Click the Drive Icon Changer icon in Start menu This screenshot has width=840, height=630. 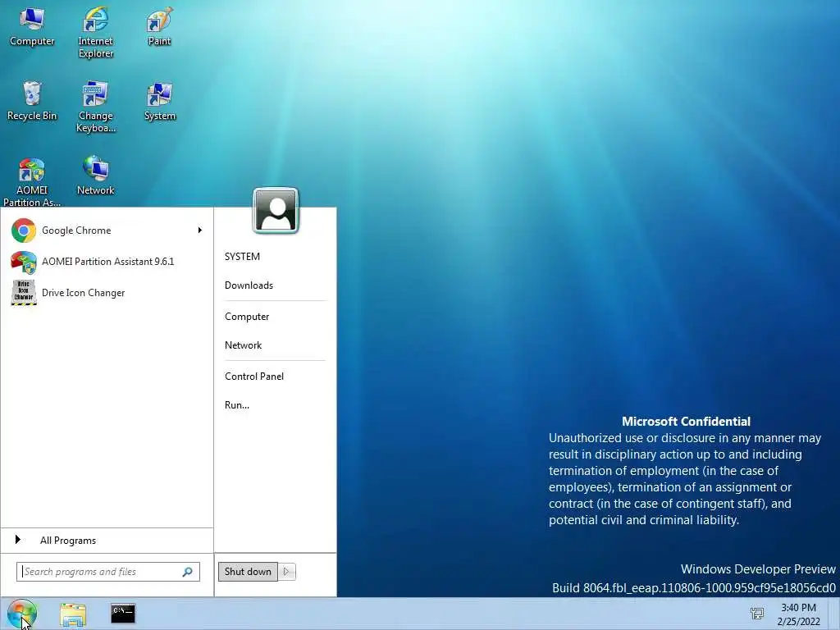[24, 293]
